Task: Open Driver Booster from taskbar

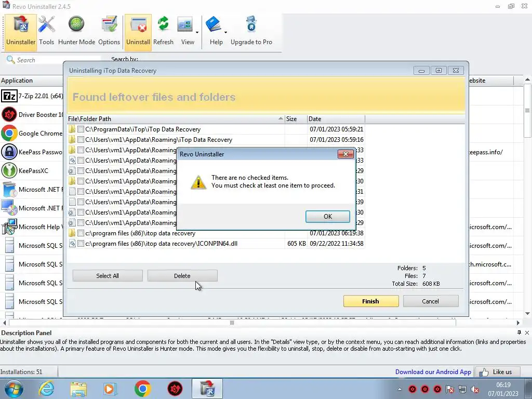Action: pos(175,389)
